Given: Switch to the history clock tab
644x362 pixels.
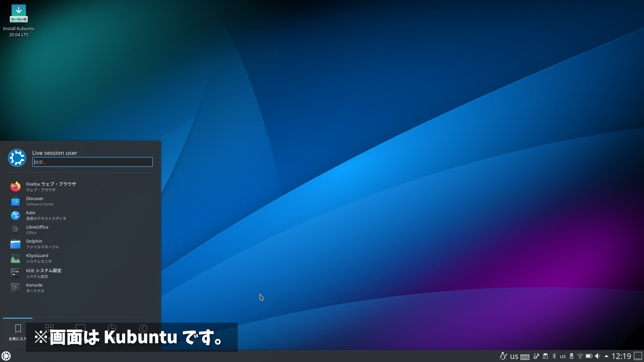Looking at the screenshot, I should pyautogui.click(x=112, y=328).
